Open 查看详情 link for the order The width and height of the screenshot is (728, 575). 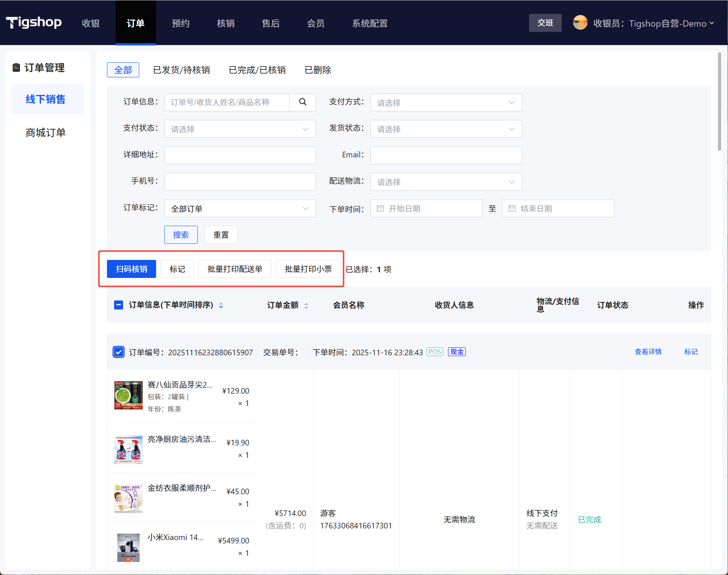(648, 352)
